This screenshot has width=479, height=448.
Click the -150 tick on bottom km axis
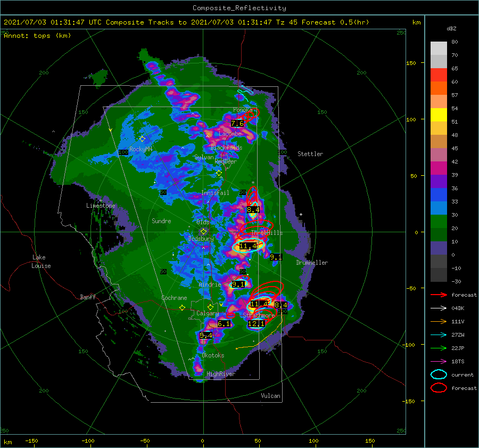point(31,441)
